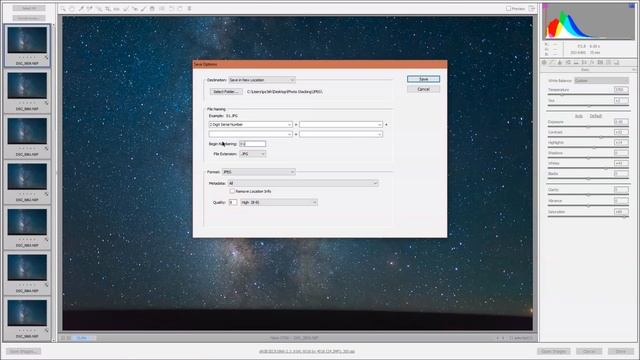Open the Destination dropdown

click(262, 80)
